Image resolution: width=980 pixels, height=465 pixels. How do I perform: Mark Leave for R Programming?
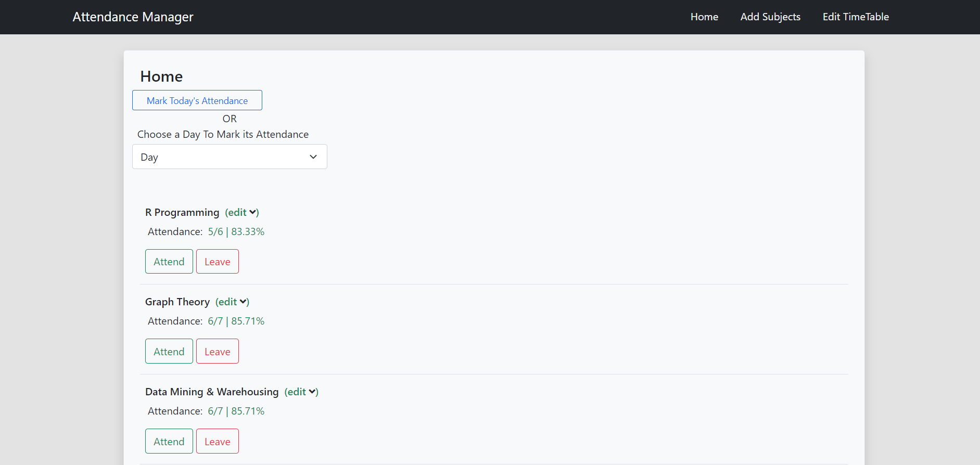click(217, 262)
